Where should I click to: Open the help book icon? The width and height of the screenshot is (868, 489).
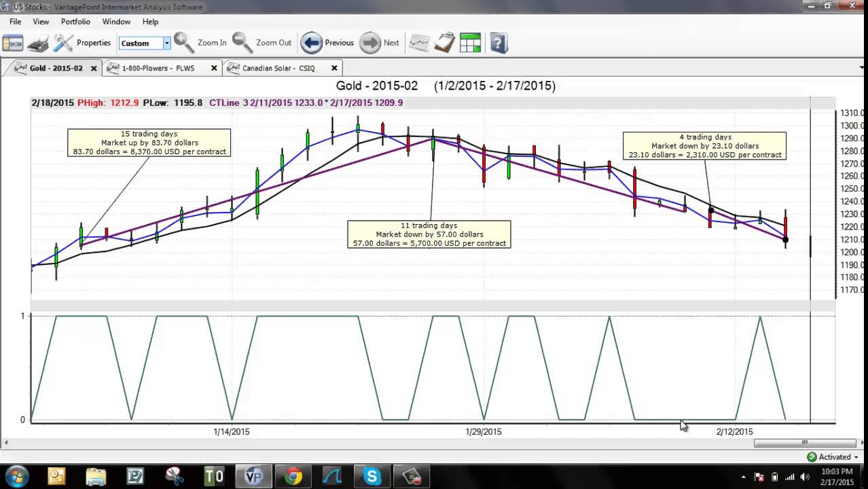coord(499,43)
